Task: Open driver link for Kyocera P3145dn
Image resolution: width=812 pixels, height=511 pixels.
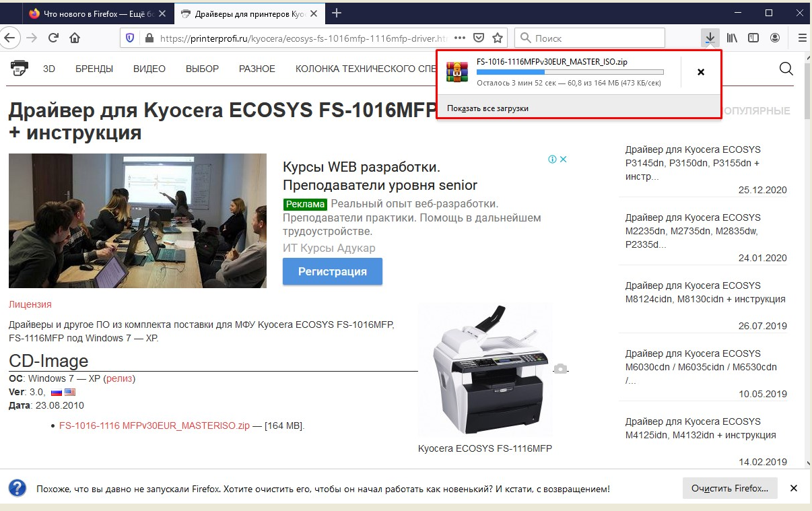Action: coord(693,163)
